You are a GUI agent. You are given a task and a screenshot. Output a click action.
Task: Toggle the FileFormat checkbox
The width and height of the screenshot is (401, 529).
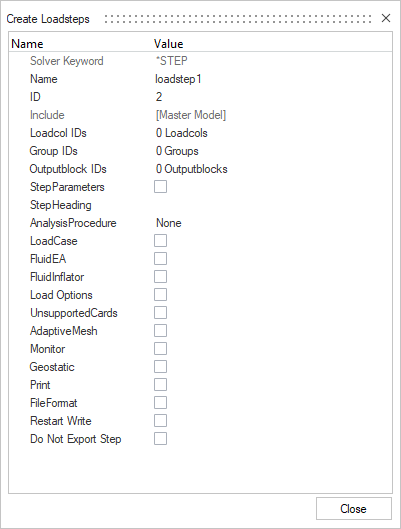tap(160, 403)
